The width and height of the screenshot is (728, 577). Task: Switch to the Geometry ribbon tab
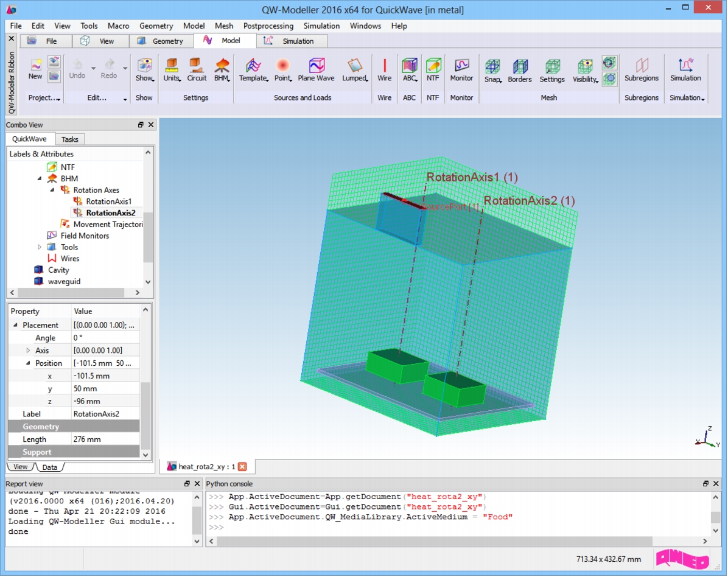pyautogui.click(x=161, y=41)
